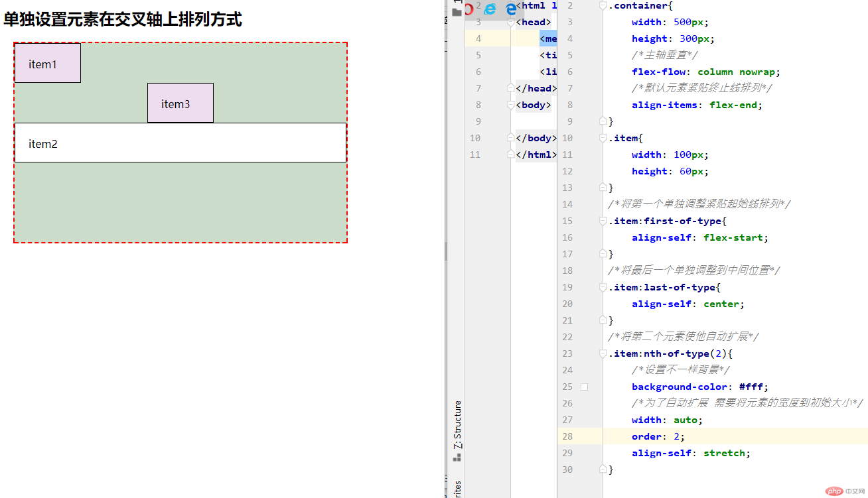Click the 'align-self: stretch;' line

pyautogui.click(x=691, y=453)
